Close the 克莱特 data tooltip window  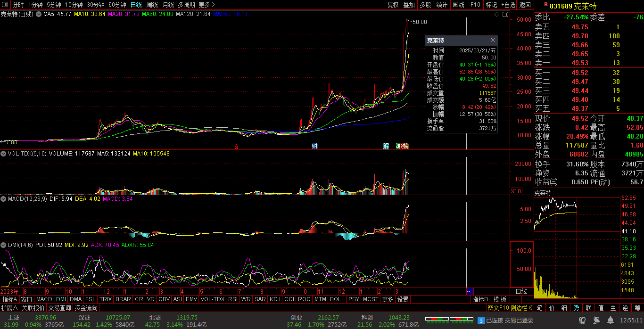tap(493, 41)
